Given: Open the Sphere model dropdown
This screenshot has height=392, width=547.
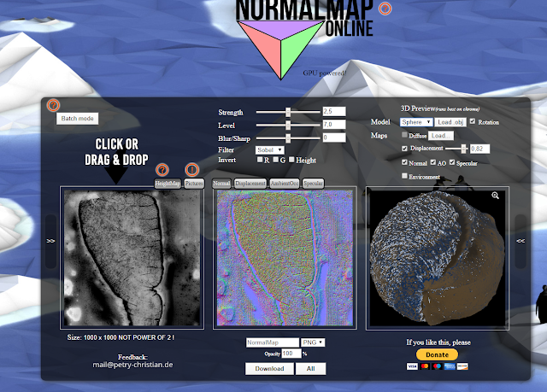Looking at the screenshot, I should point(416,122).
